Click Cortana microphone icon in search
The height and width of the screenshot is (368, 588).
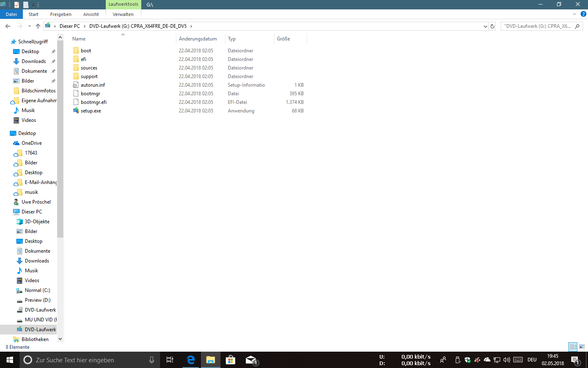coord(151,360)
